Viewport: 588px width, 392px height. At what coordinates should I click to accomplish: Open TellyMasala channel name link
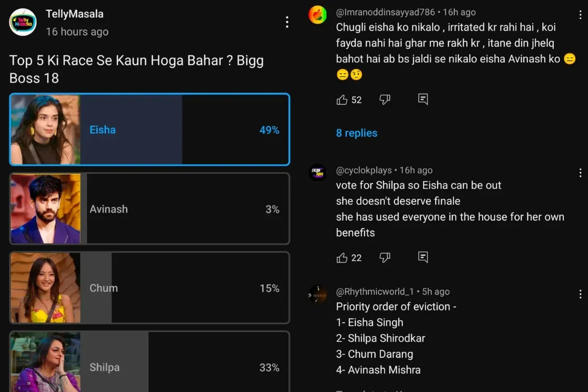[x=74, y=14]
